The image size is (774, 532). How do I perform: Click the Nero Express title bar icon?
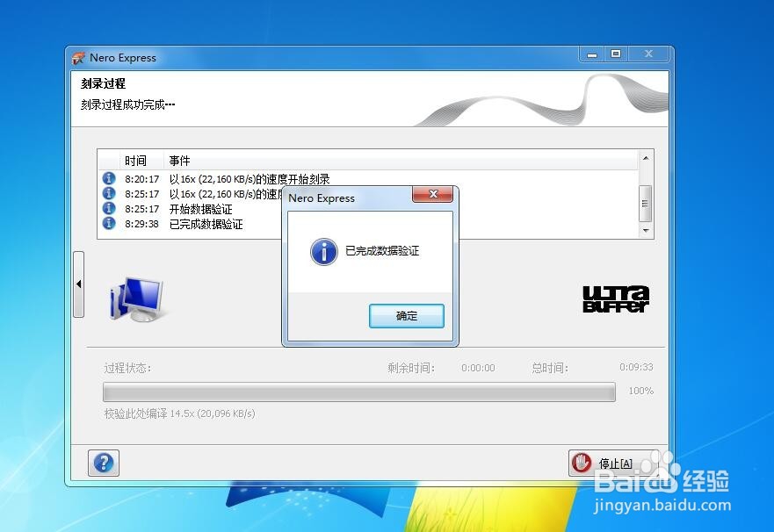point(78,58)
